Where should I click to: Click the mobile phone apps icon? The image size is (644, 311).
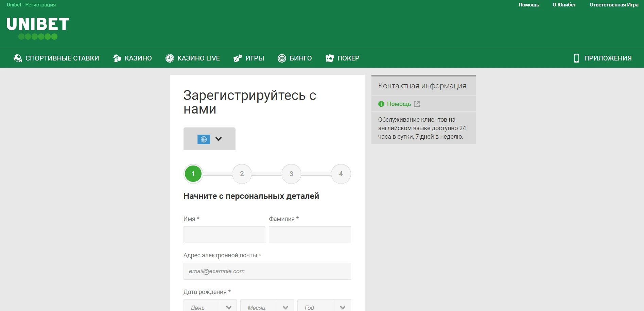point(576,58)
